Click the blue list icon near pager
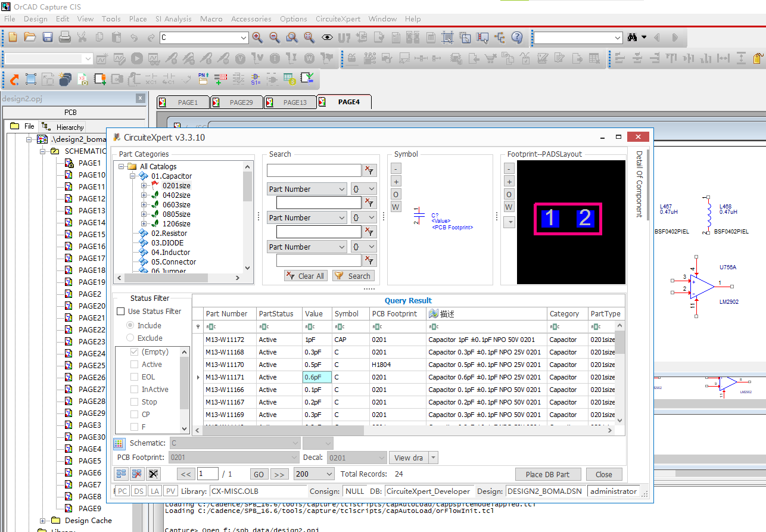766x532 pixels. click(121, 474)
